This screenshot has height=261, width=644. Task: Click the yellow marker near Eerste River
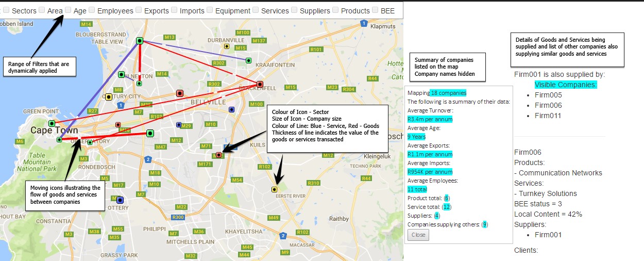274,190
